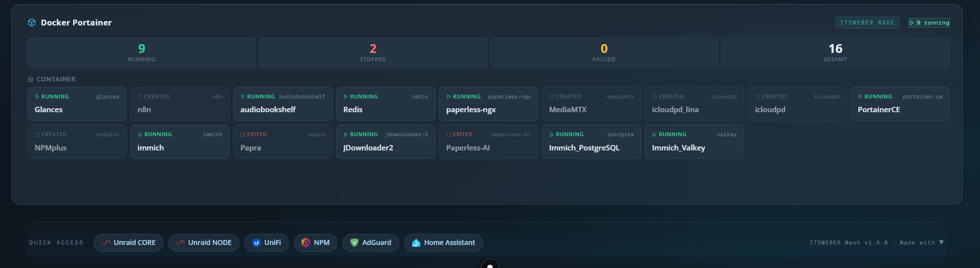Click the Unraid NODE waveform icon

pyautogui.click(x=180, y=243)
